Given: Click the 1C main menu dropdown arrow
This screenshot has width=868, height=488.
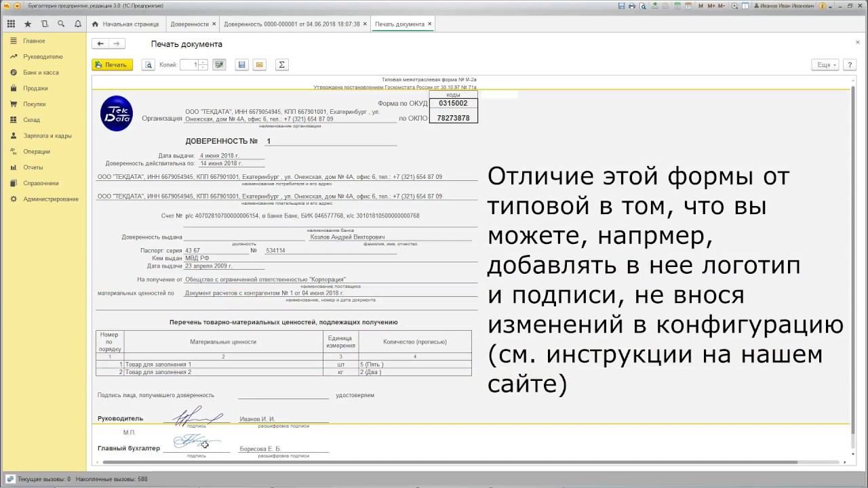Looking at the screenshot, I should pos(18,5).
